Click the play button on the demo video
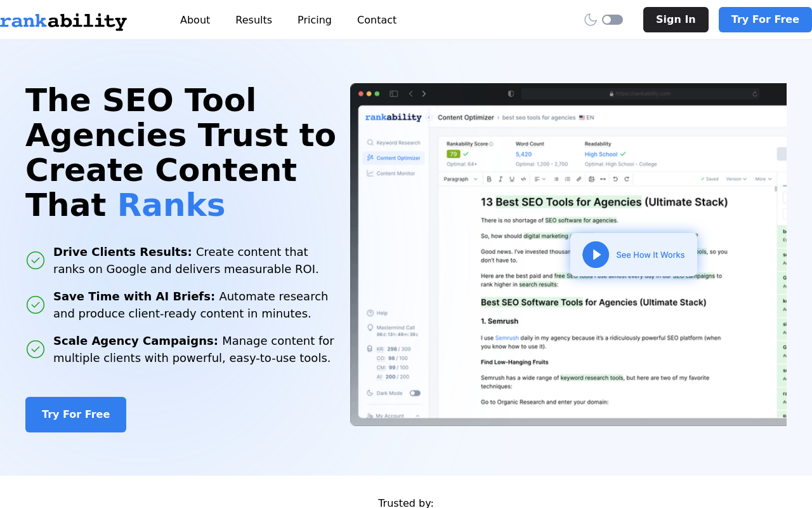 [596, 255]
